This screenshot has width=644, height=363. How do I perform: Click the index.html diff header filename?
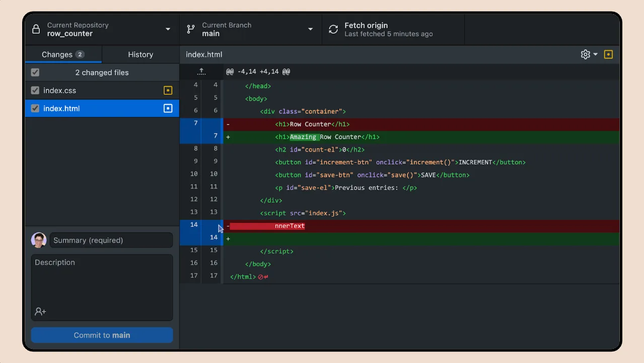[x=204, y=54]
